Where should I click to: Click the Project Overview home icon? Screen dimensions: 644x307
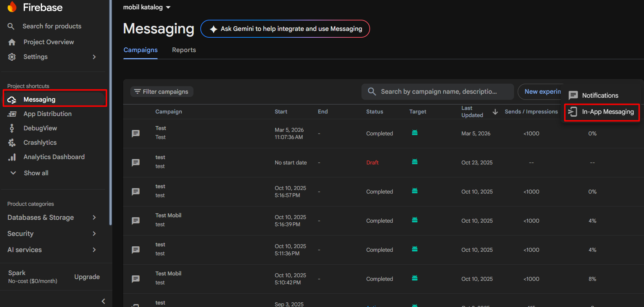coord(12,42)
